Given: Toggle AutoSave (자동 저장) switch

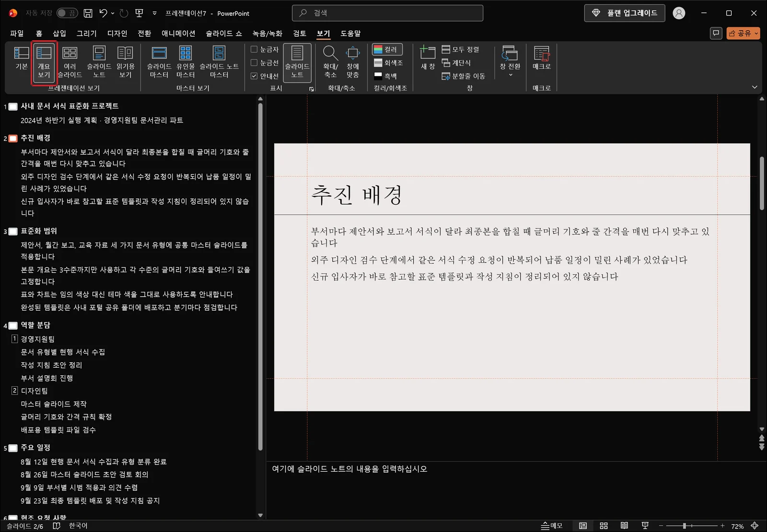Looking at the screenshot, I should point(67,13).
